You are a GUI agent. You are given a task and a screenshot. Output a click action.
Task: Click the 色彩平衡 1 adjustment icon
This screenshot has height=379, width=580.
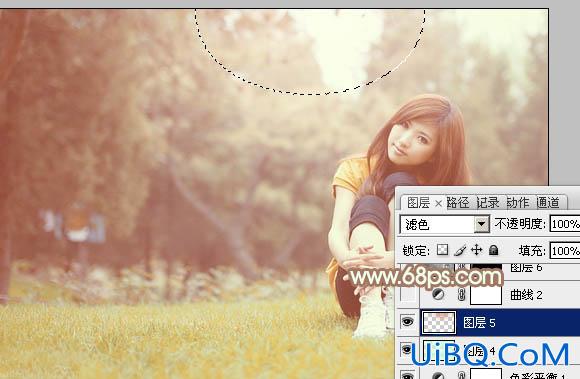click(x=438, y=375)
